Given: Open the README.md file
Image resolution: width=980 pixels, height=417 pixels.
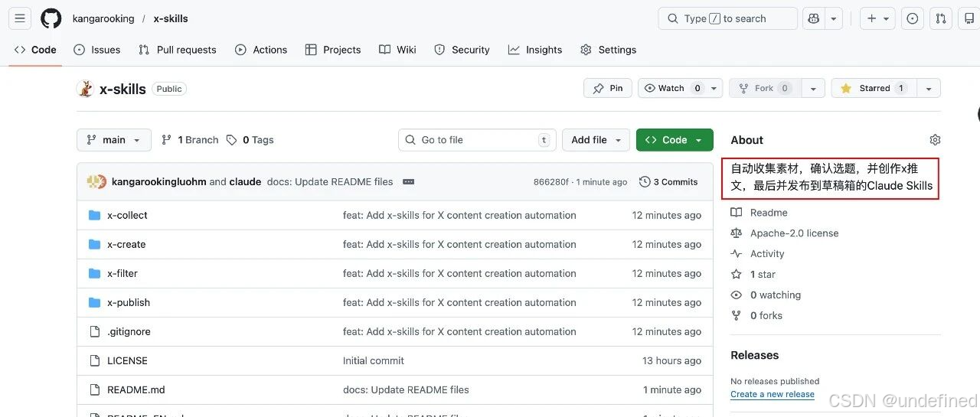Looking at the screenshot, I should pyautogui.click(x=136, y=389).
